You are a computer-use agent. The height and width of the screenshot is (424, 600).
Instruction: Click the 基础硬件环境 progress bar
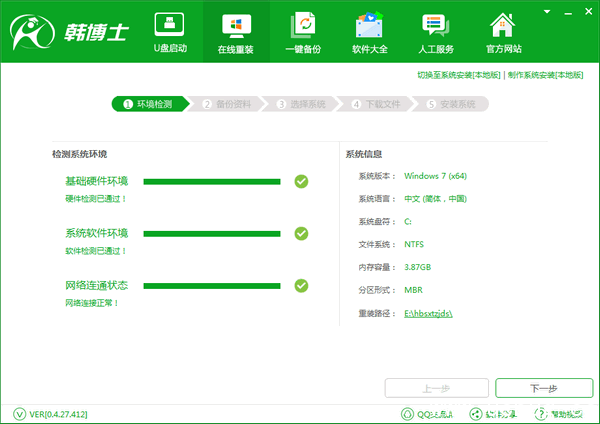(x=212, y=182)
